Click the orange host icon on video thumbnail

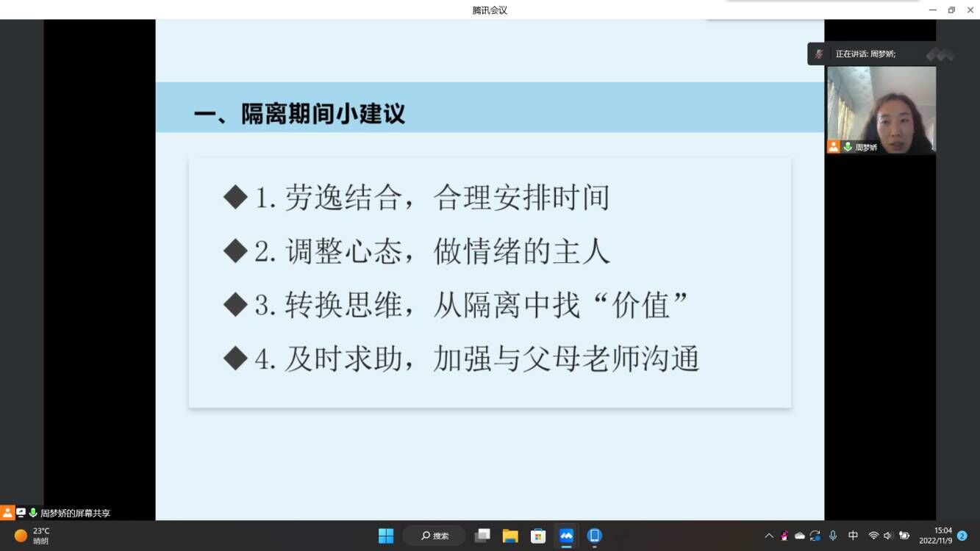pos(833,147)
